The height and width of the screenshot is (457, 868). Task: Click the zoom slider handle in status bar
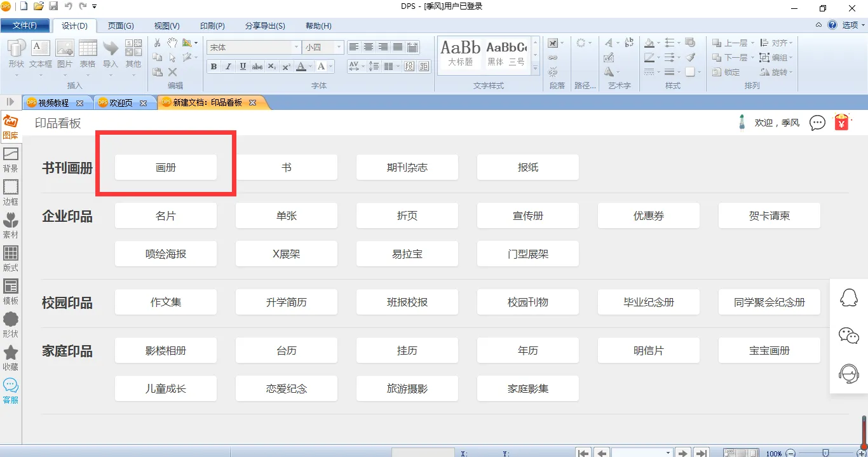(x=825, y=453)
